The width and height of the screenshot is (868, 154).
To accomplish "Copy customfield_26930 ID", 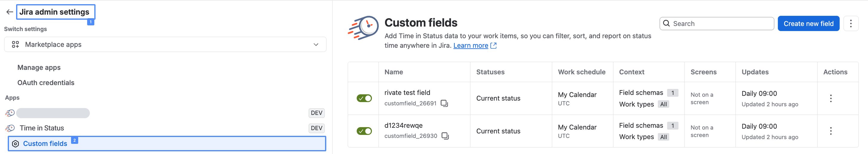I will click(445, 136).
